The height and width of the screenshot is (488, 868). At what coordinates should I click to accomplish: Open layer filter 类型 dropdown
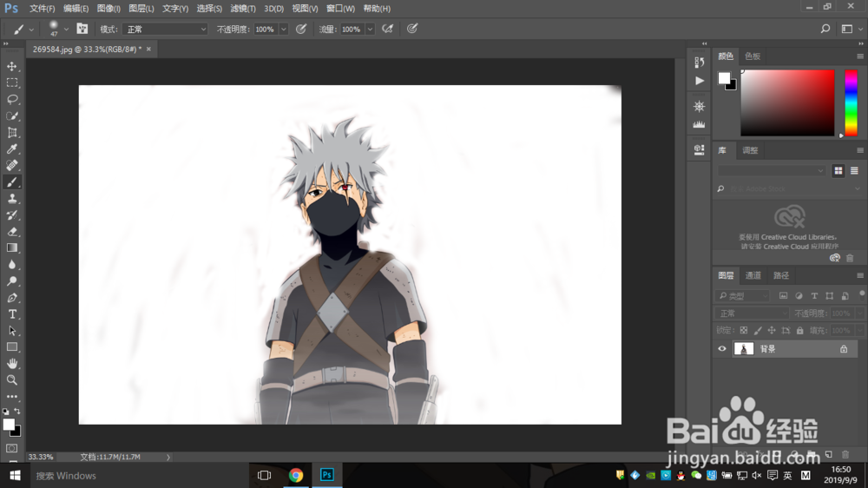click(x=743, y=296)
